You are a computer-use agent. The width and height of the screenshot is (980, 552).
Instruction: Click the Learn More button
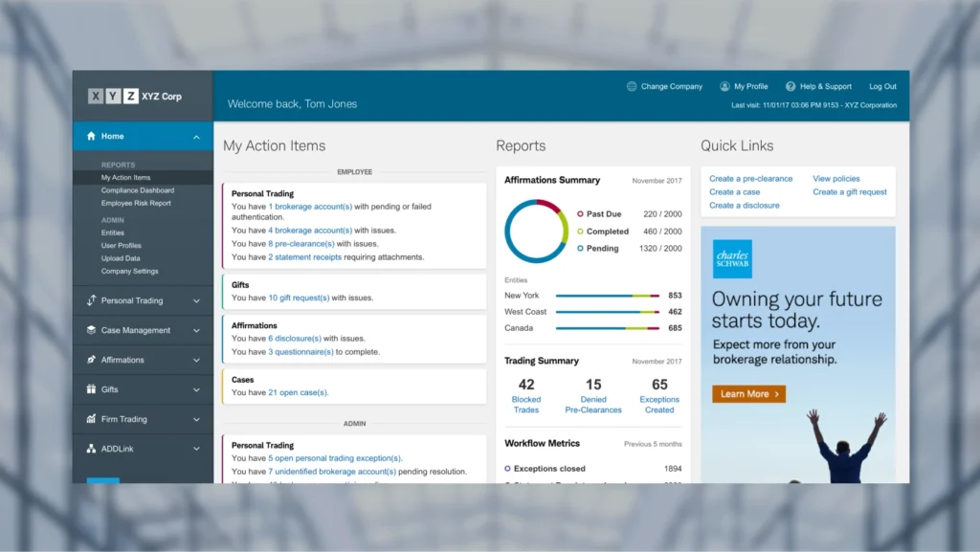tap(747, 393)
